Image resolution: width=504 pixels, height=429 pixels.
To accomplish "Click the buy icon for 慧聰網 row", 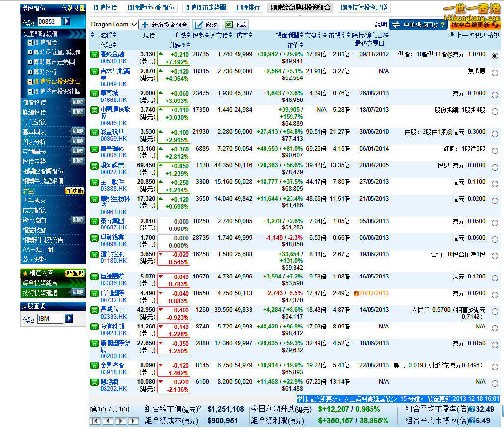I will coord(94,382).
